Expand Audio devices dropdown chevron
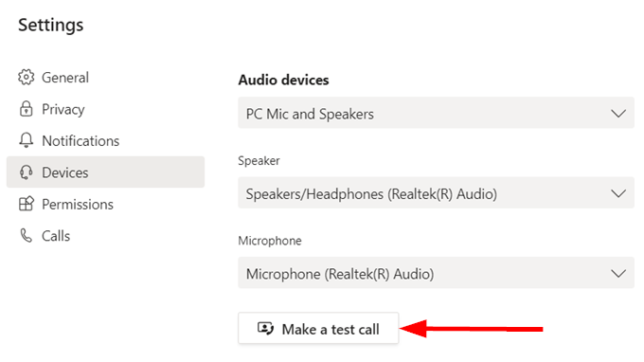The height and width of the screenshot is (362, 644). (x=618, y=113)
